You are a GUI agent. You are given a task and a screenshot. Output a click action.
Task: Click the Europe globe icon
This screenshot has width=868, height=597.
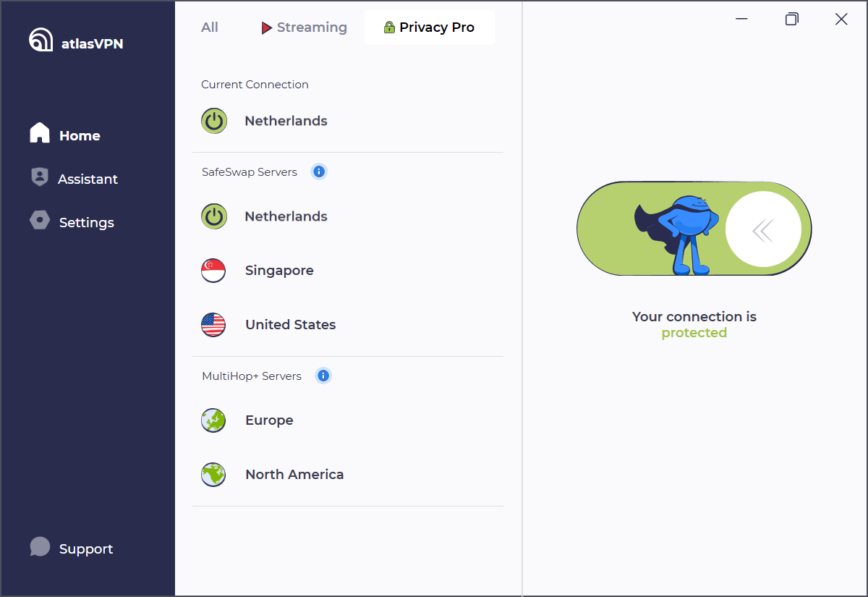point(213,420)
